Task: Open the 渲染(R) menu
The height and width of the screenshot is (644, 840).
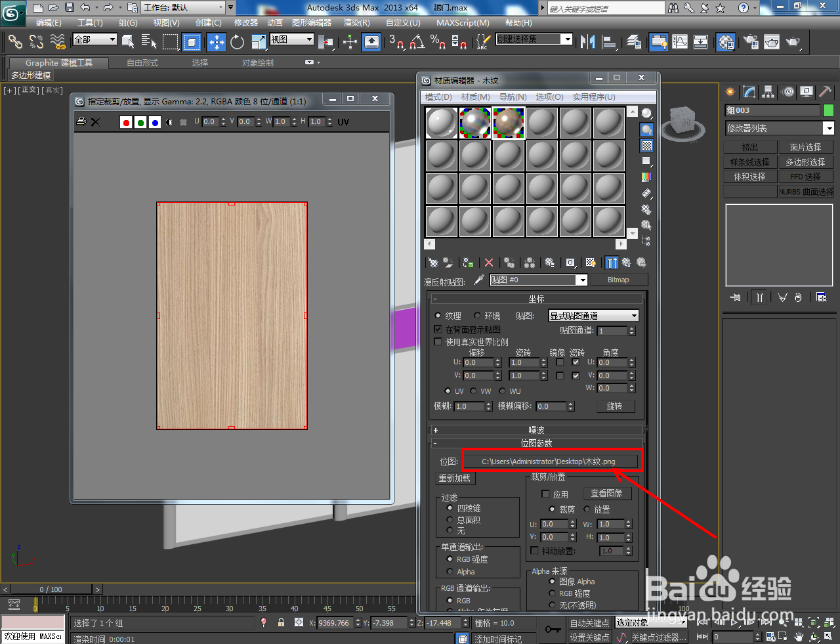Action: coord(357,22)
